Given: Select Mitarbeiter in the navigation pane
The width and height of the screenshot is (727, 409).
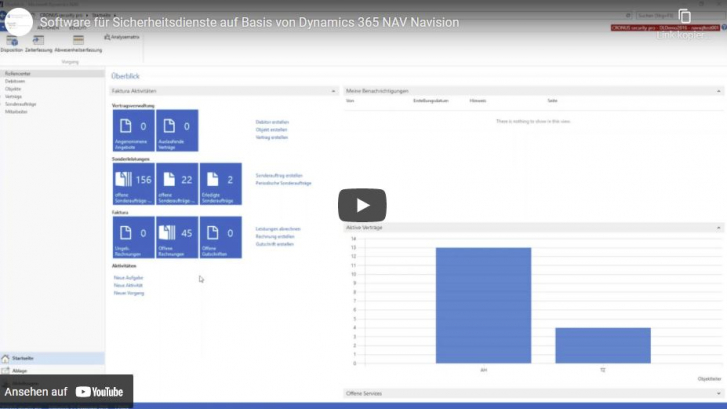Looking at the screenshot, I should (16, 112).
